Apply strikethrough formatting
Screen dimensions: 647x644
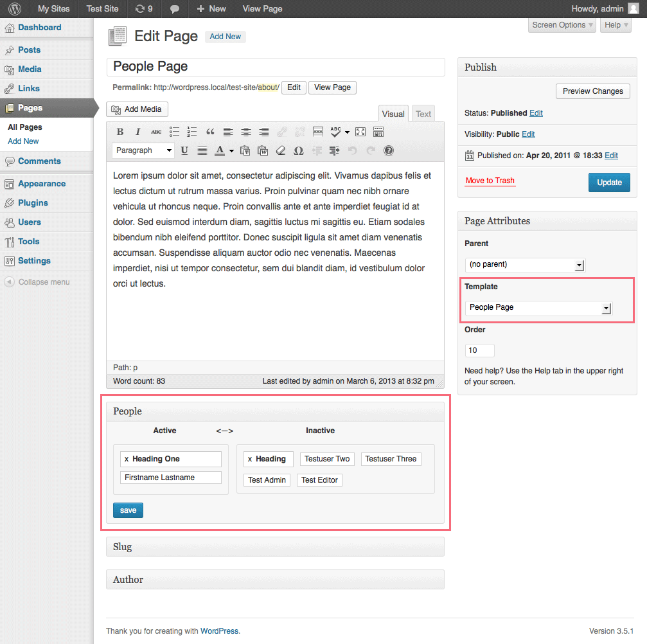click(x=156, y=132)
